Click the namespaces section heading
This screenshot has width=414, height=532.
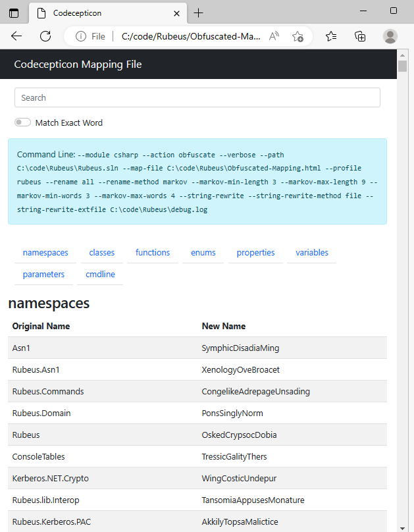49,304
